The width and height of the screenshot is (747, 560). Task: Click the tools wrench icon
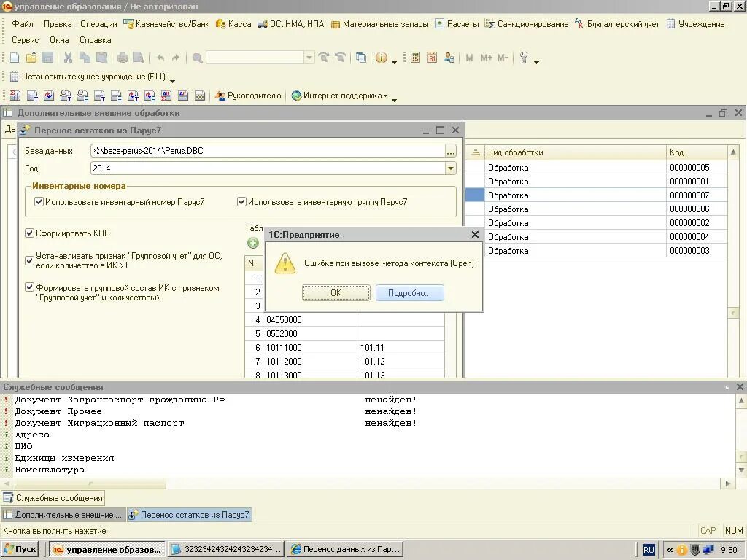pos(524,58)
